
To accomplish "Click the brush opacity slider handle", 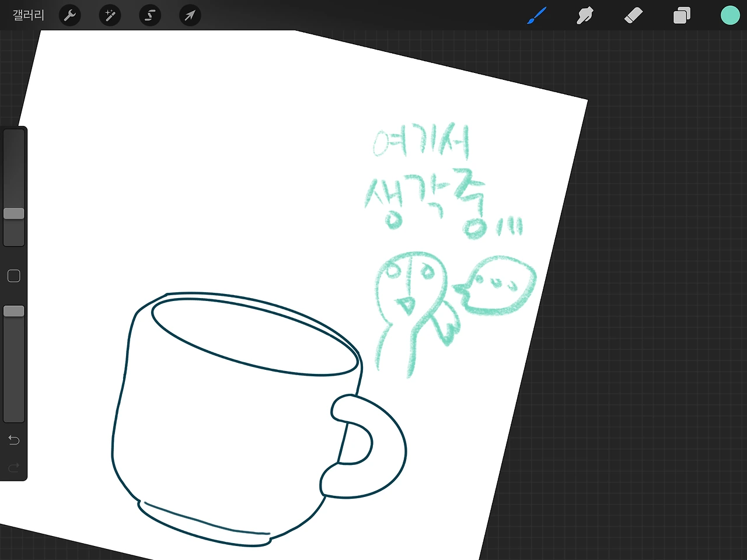I will coord(14,311).
